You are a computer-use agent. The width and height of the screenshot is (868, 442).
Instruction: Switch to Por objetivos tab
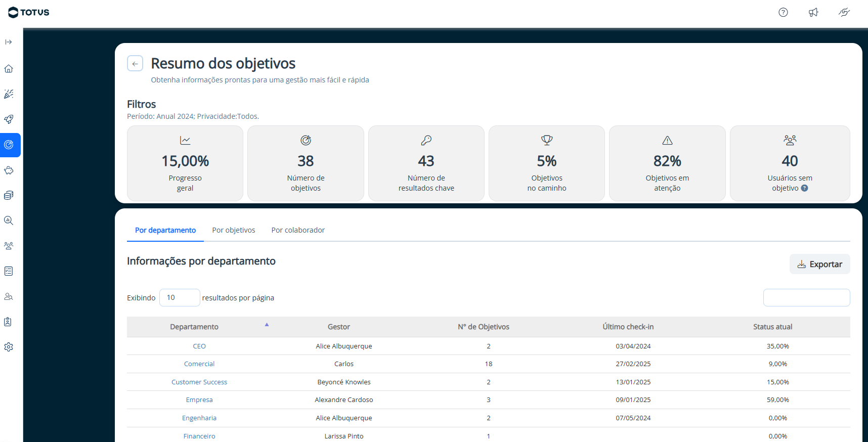click(233, 230)
